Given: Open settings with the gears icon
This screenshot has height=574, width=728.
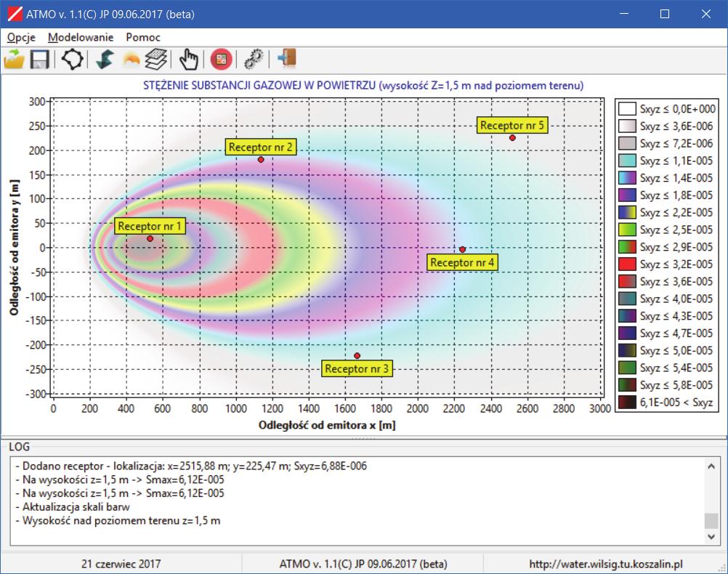Looking at the screenshot, I should click(x=254, y=60).
